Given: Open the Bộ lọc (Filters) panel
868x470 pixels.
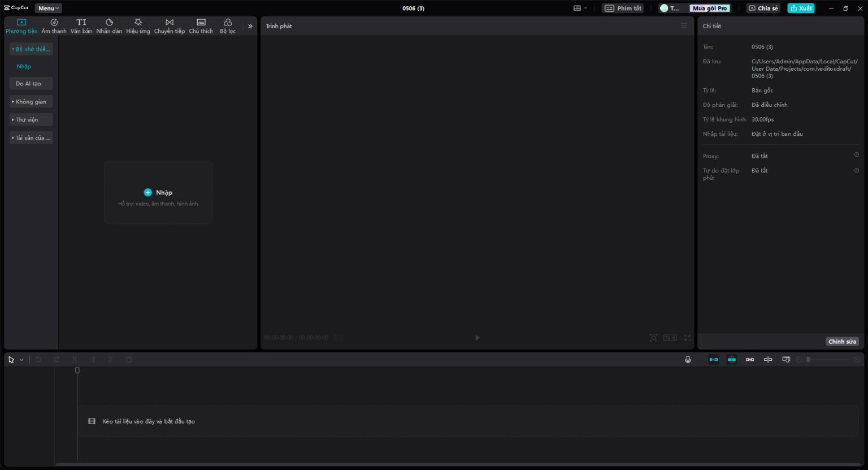Looking at the screenshot, I should click(228, 25).
